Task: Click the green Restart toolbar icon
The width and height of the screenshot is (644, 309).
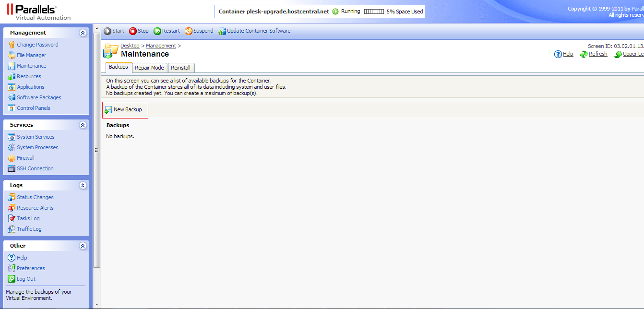Action: click(157, 31)
